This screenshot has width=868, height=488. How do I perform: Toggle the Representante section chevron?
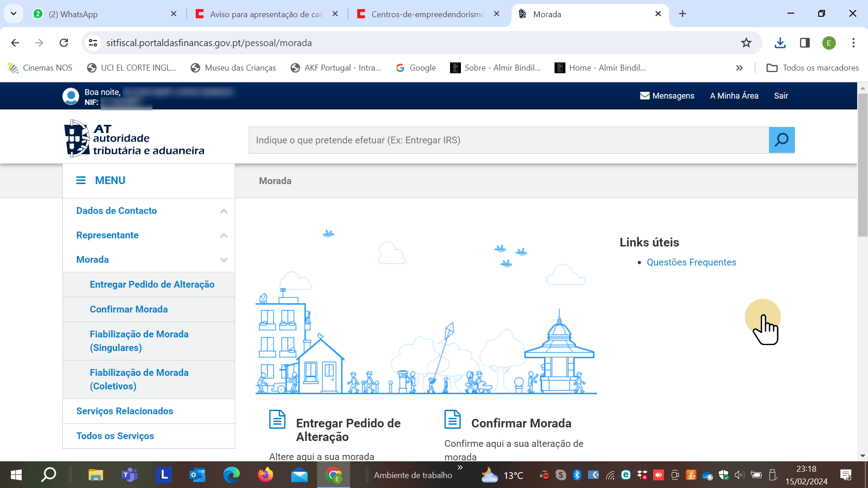[x=223, y=236]
